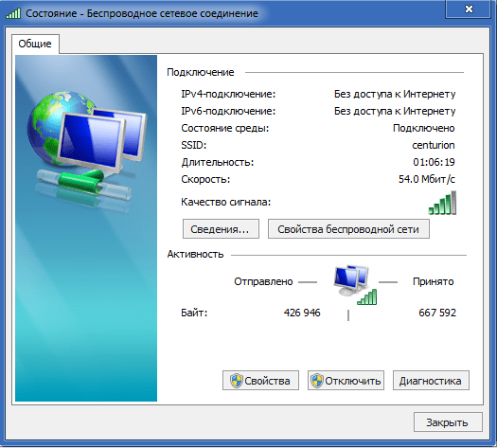Click the SSID value centurion
Screen dimensions: 497x448
click(x=434, y=145)
